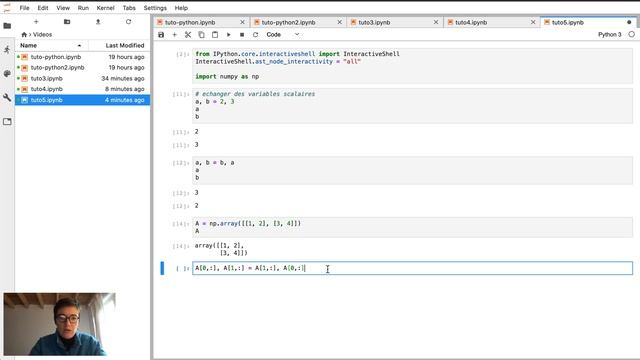Paste cell from clipboard

coord(215,35)
